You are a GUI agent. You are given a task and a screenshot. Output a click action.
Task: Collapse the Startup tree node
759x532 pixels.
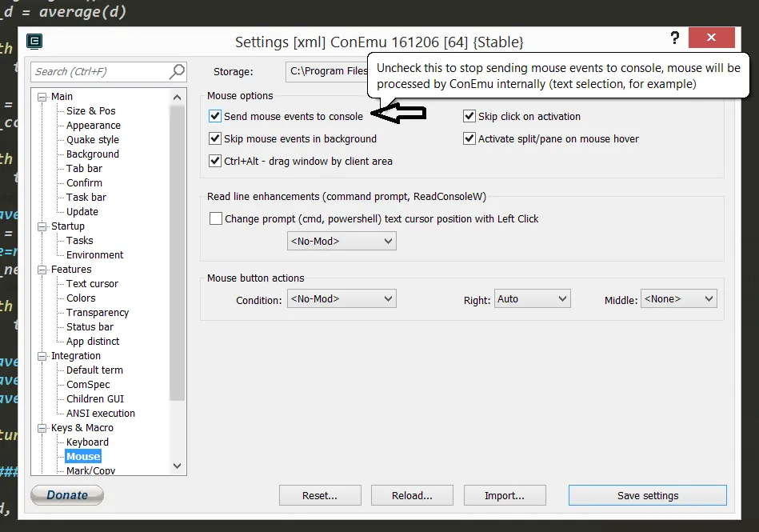tap(42, 226)
